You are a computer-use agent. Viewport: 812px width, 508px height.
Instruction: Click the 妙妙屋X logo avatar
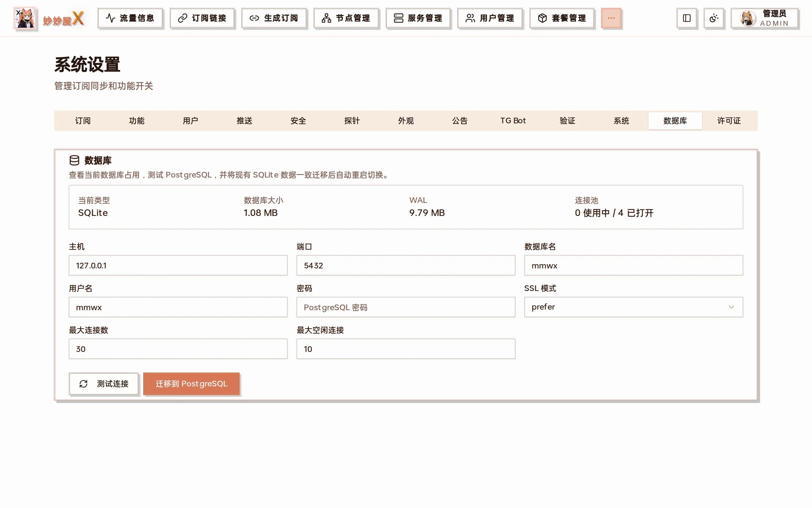click(x=25, y=18)
